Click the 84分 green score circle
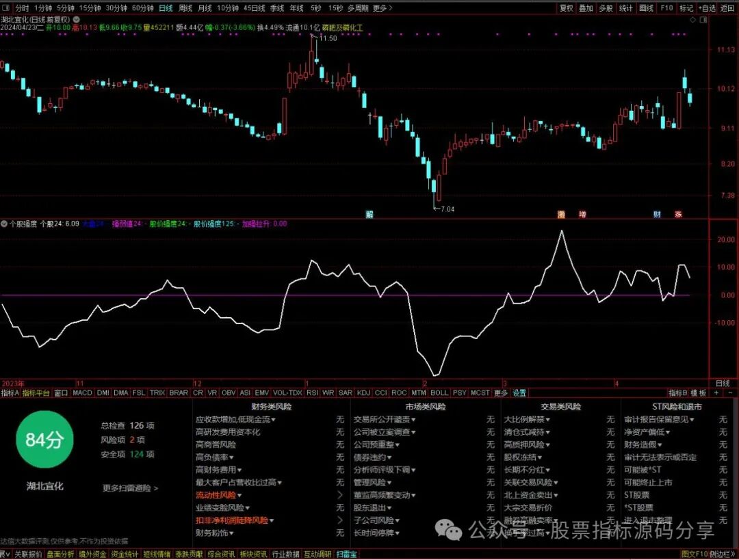This screenshot has height=560, width=739. tap(44, 440)
